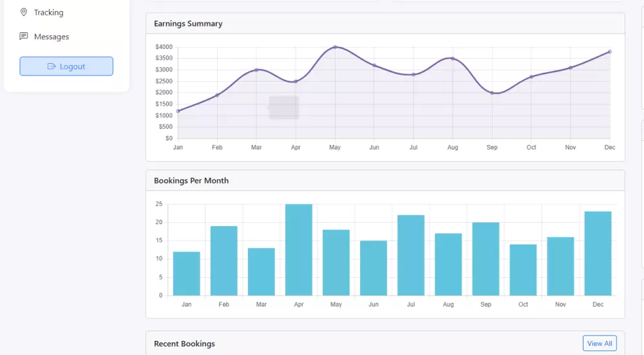Image resolution: width=644 pixels, height=355 pixels.
Task: Click the May bookings bar
Action: 336,263
